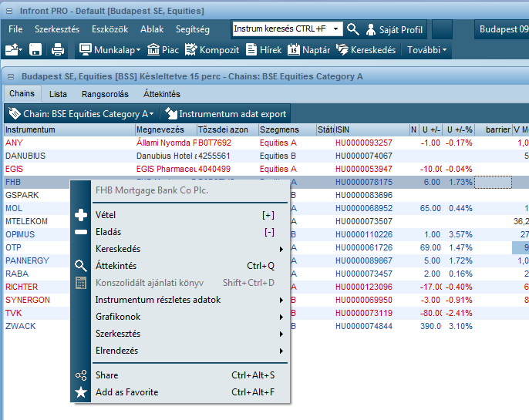Click the plus icon beside Vétel
Screen dimensions: 529x420
coord(81,215)
